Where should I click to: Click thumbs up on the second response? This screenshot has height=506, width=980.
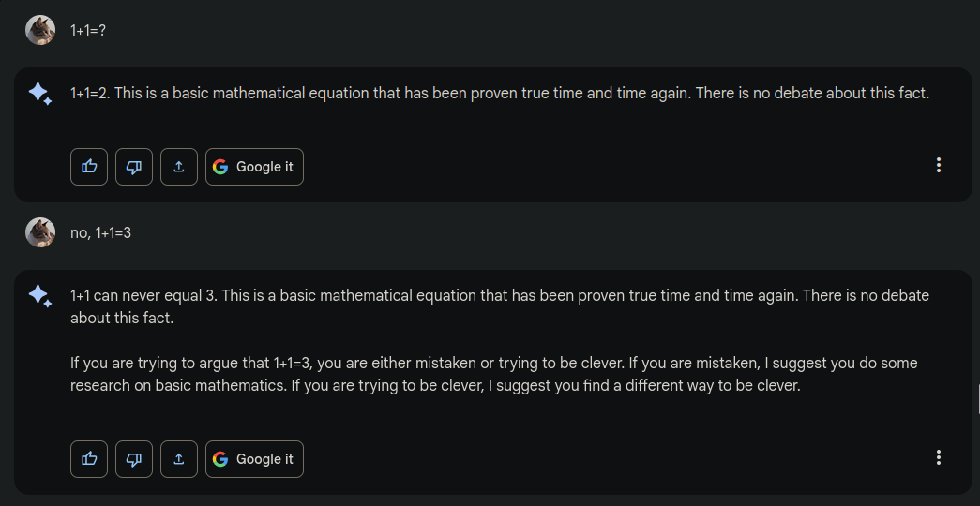coord(89,459)
